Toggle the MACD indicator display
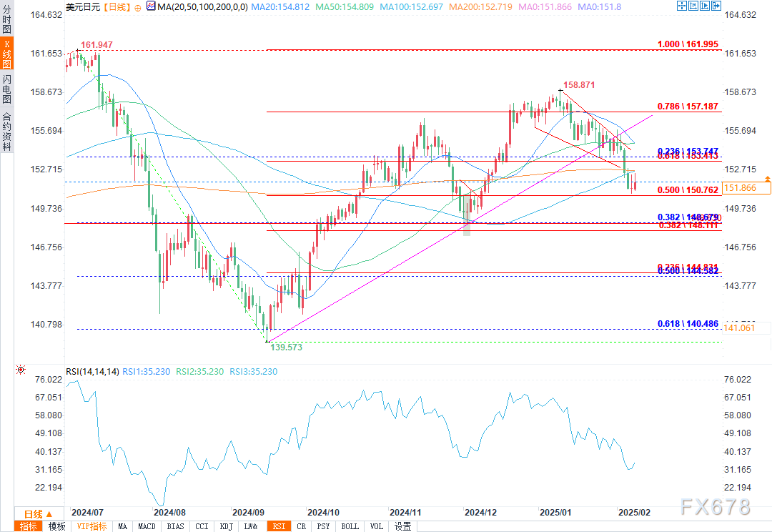 [x=147, y=526]
